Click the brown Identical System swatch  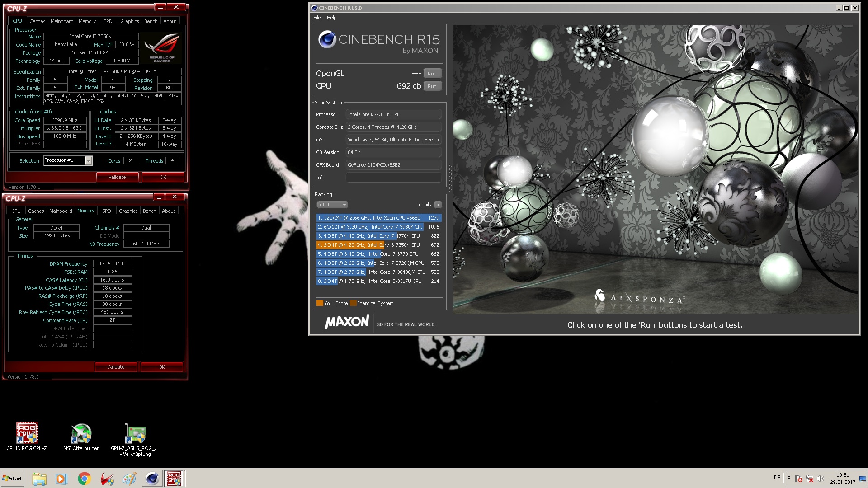(x=353, y=303)
